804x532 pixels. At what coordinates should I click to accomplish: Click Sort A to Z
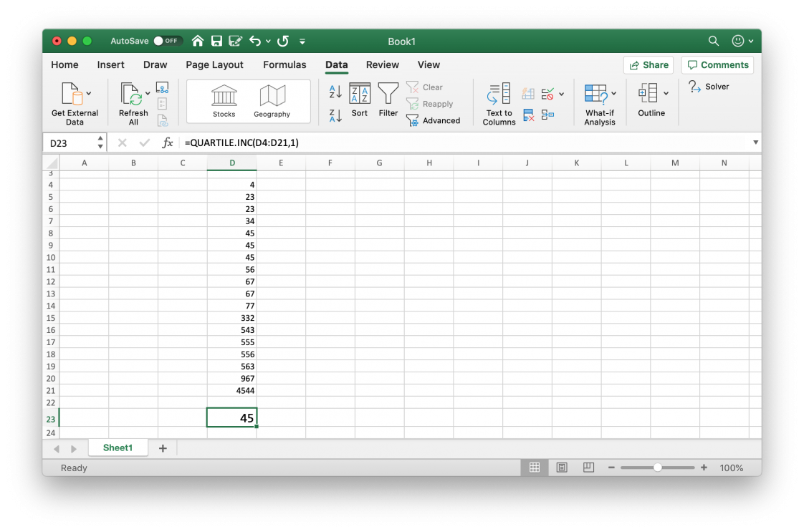point(334,91)
